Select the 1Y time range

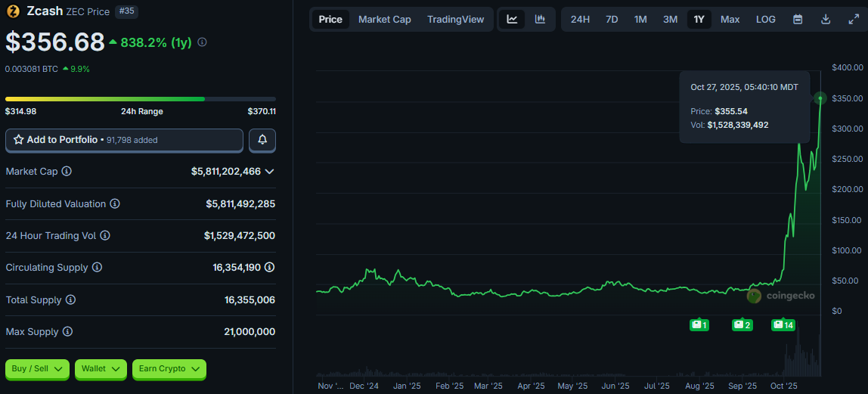pos(699,19)
